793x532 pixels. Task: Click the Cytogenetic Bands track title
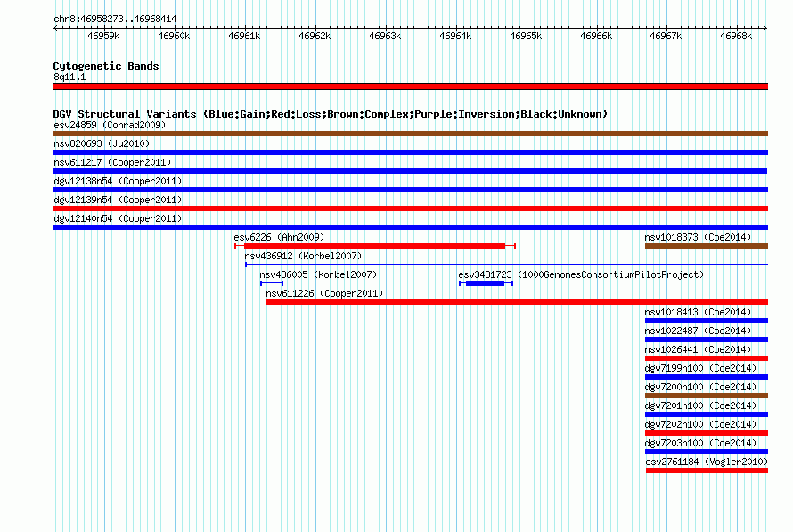click(x=106, y=66)
